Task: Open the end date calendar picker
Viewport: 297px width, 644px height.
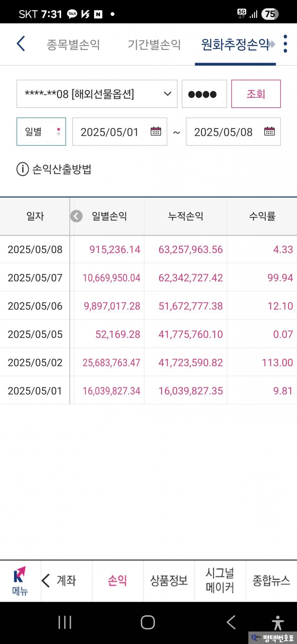Action: coord(269,131)
